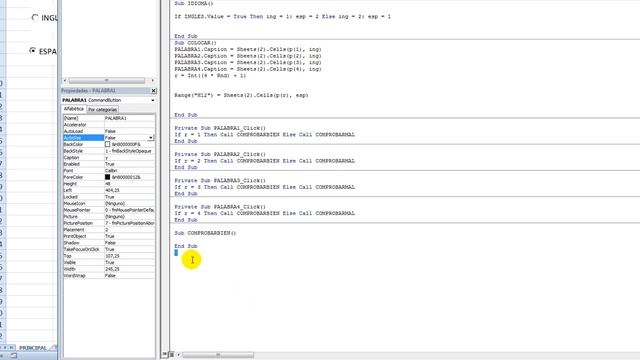Click the BackColor white color swatch
Screen dimensions: 640x360
(x=107, y=144)
